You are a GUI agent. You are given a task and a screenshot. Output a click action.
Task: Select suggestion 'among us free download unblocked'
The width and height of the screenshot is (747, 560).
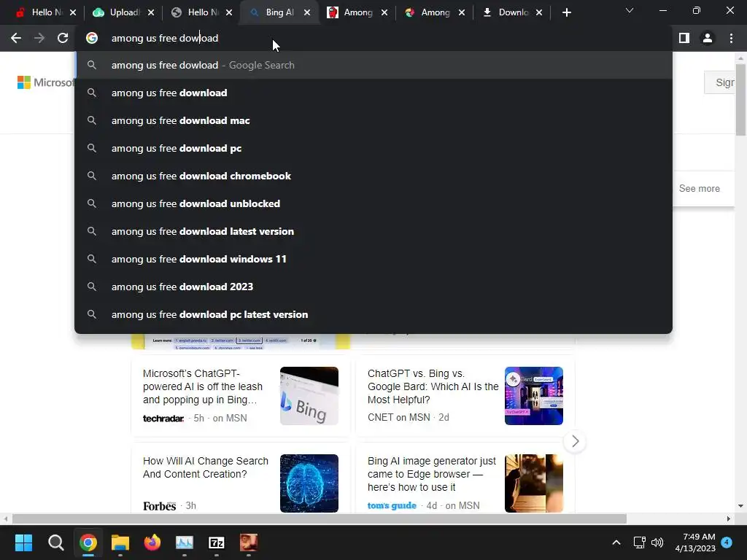(373, 203)
